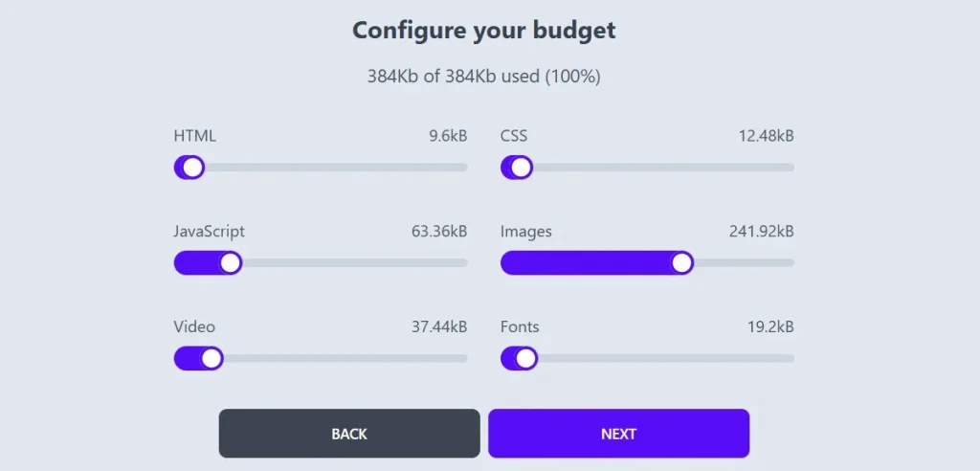Click the "Configure your budget" heading
This screenshot has height=471, width=980.
pyautogui.click(x=483, y=31)
